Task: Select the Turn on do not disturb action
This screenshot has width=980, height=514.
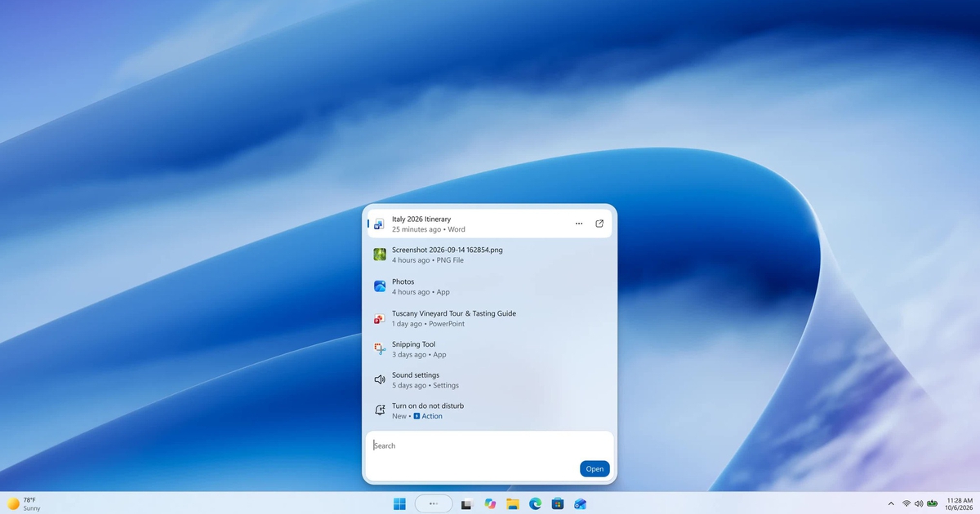Action: click(490, 410)
